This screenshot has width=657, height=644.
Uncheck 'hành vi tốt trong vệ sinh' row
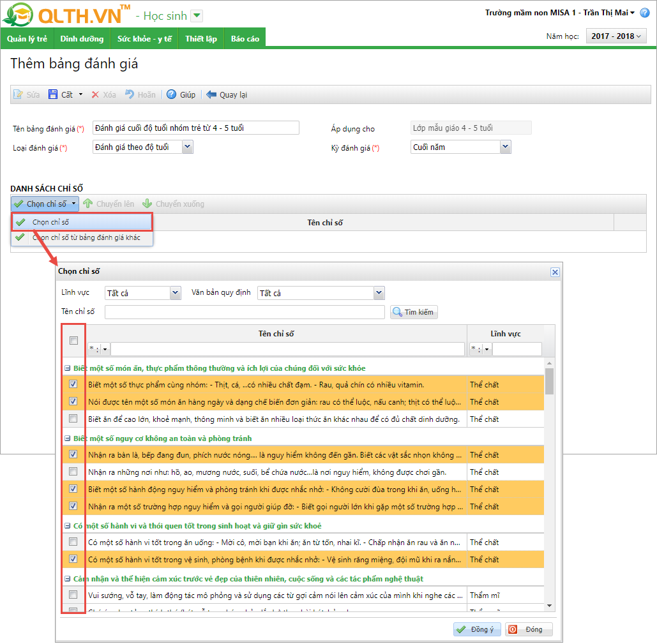[x=73, y=558]
